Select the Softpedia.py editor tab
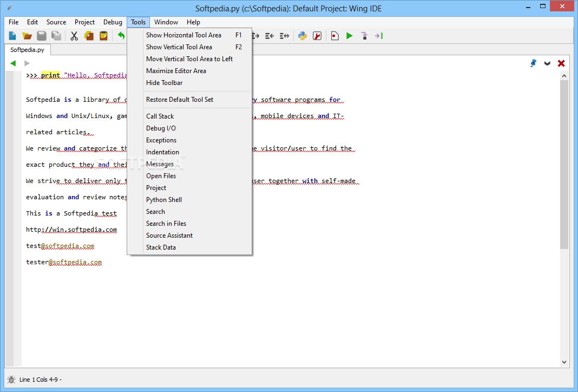Screen dimensions: 578x392 (27, 50)
